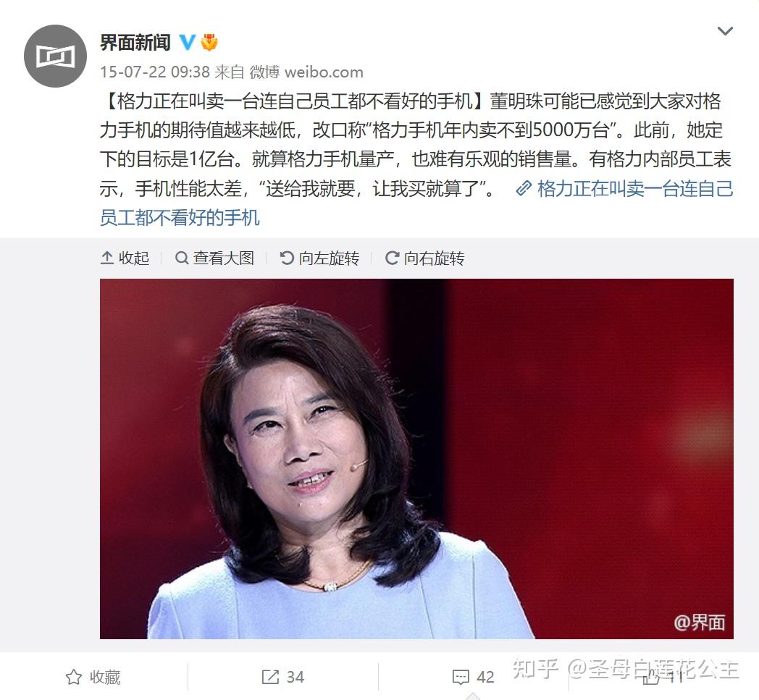759x700 pixels.
Task: Repost using the share icon with 34
Action: [x=282, y=677]
